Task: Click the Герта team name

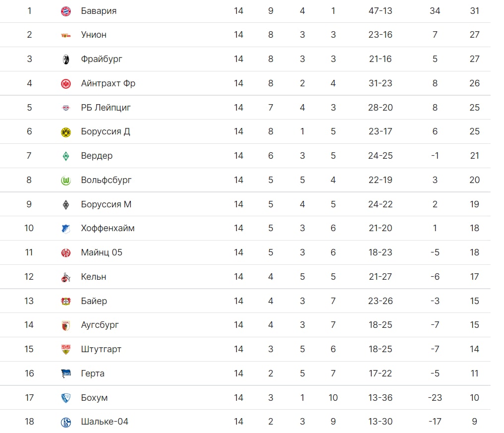Action: pos(93,373)
